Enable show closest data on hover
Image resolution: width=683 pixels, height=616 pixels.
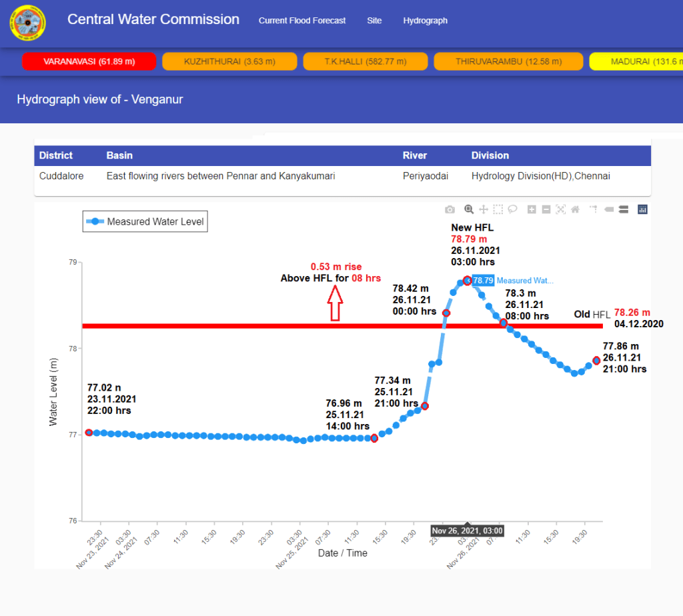pyautogui.click(x=608, y=209)
